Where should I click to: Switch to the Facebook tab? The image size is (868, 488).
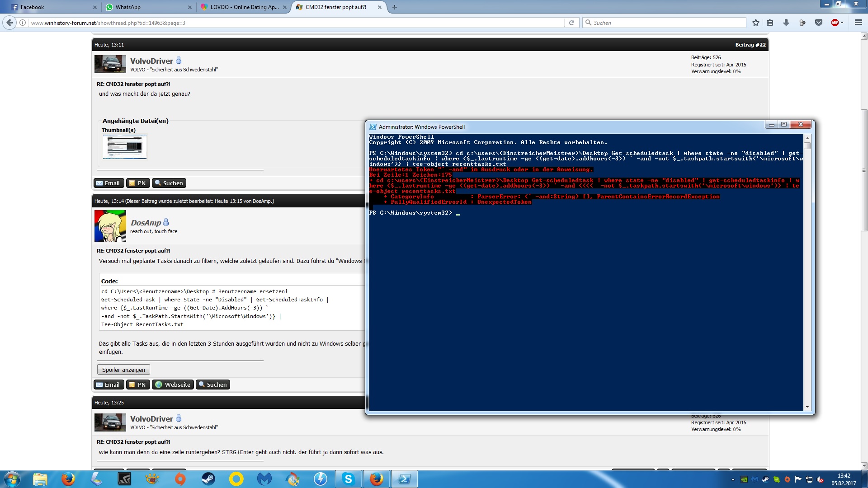click(x=32, y=7)
